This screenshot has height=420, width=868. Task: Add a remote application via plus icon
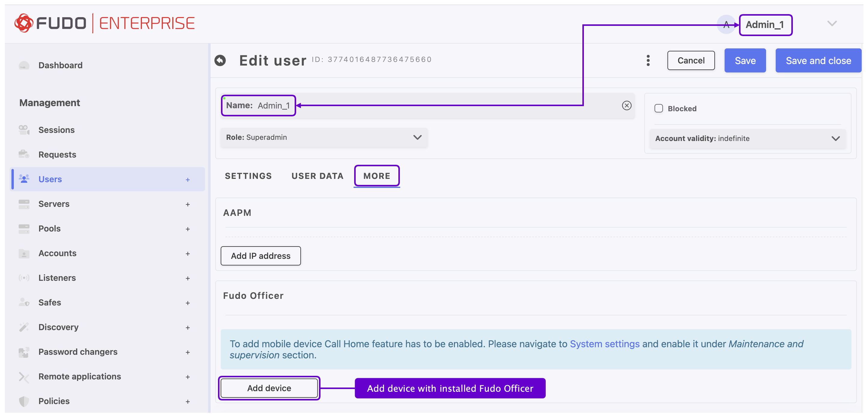pyautogui.click(x=188, y=376)
